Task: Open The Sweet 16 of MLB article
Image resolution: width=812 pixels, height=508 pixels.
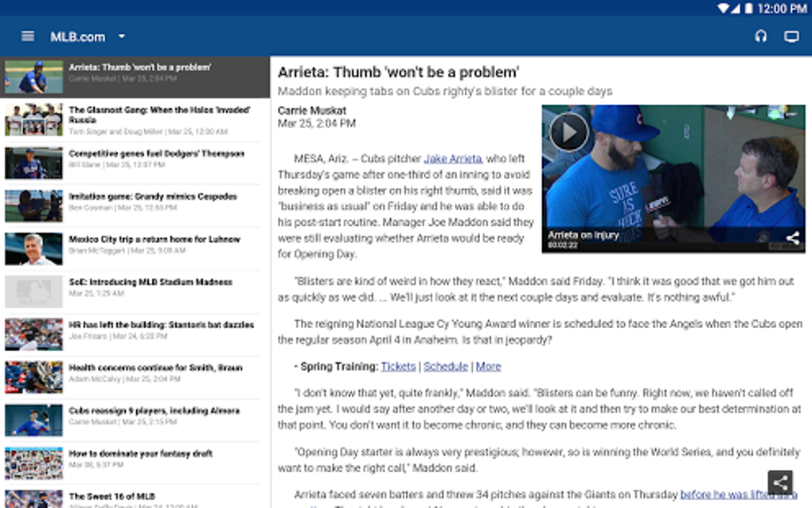Action: pos(135,497)
